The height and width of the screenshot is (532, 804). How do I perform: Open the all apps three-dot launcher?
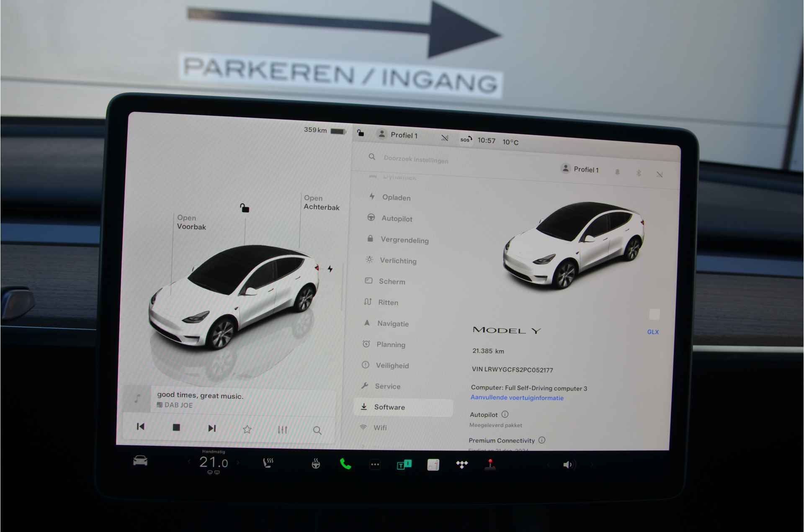tap(375, 464)
